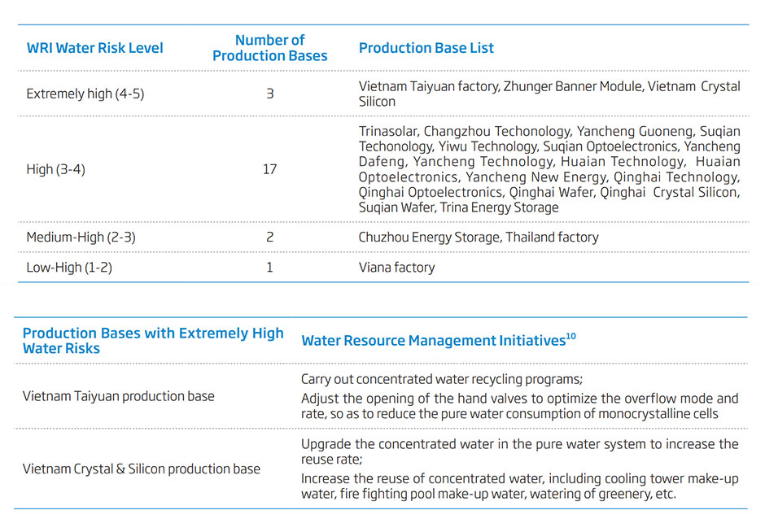Click the count 2 for Medium-High risk
This screenshot has width=765, height=532.
[x=269, y=238]
